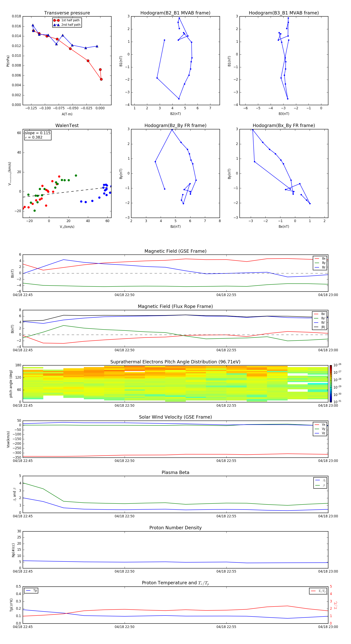Click the "04/18 22:50" tick under Plasma Beta
Screen dimensions: 351x644
click(x=124, y=516)
